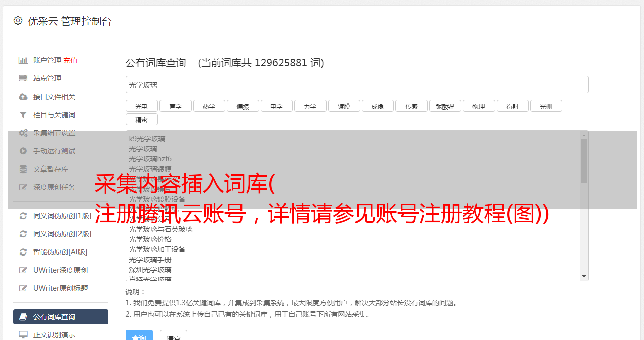Click the edit icon for 深度原创任务
The width and height of the screenshot is (644, 340).
coord(23,187)
